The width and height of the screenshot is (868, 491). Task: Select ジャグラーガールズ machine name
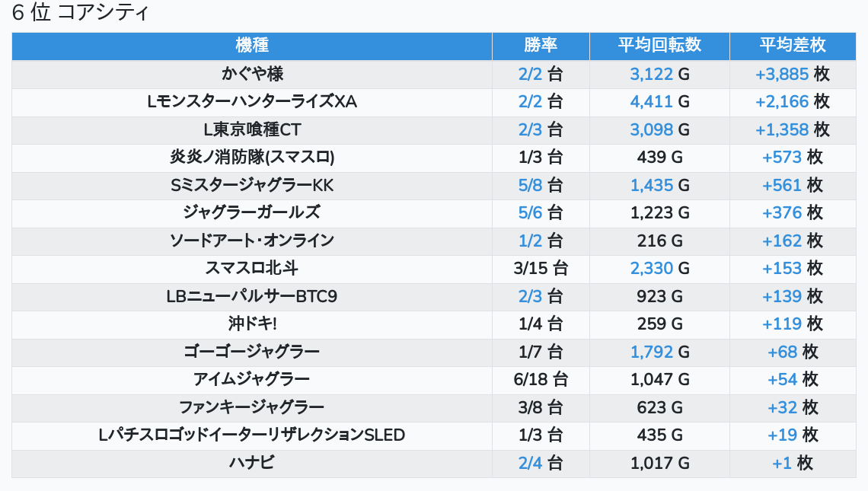252,212
